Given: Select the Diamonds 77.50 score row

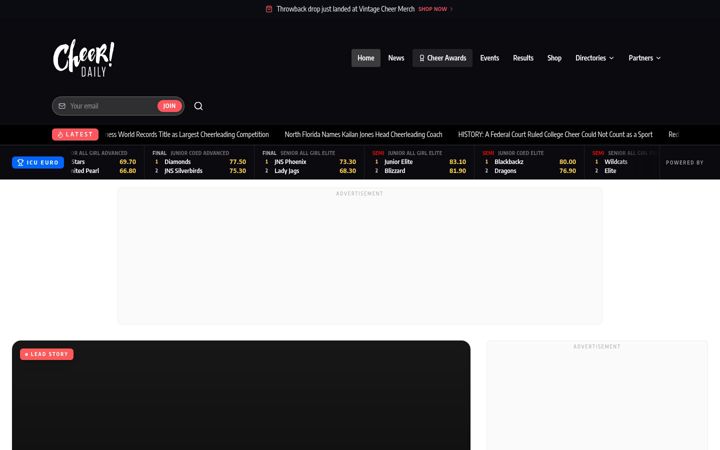Looking at the screenshot, I should click(200, 162).
